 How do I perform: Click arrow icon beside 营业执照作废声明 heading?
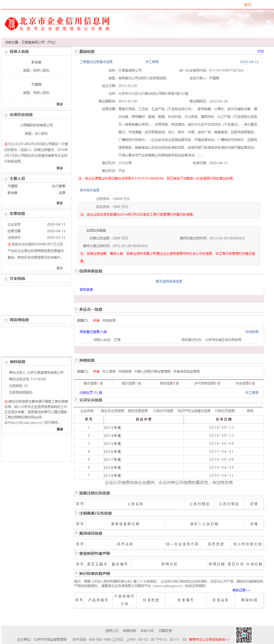click(x=76, y=554)
